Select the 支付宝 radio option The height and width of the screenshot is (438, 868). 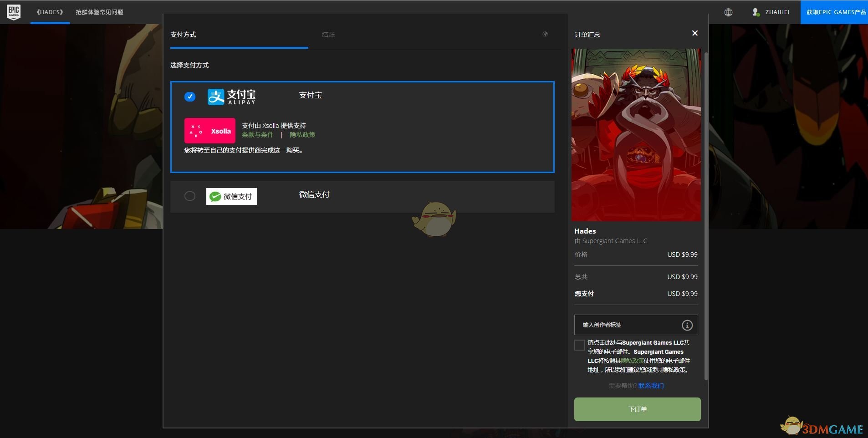[x=190, y=97]
